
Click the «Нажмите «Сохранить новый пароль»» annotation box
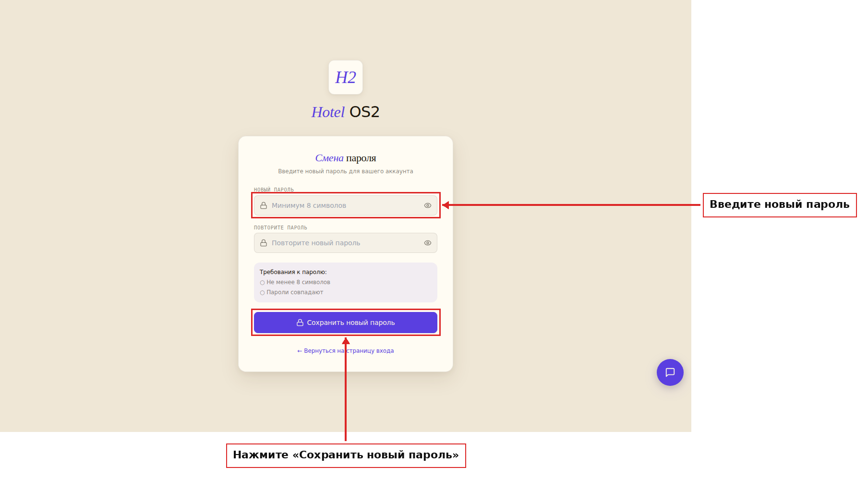pyautogui.click(x=346, y=455)
